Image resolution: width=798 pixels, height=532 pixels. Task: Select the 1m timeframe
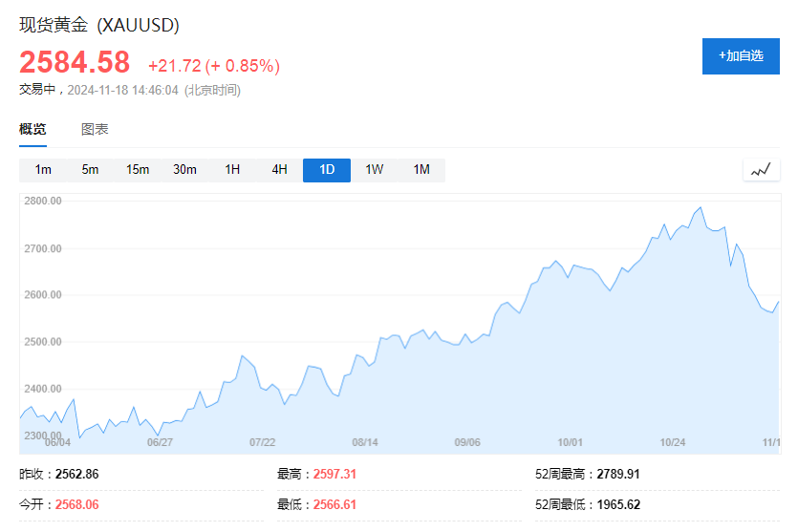(43, 170)
